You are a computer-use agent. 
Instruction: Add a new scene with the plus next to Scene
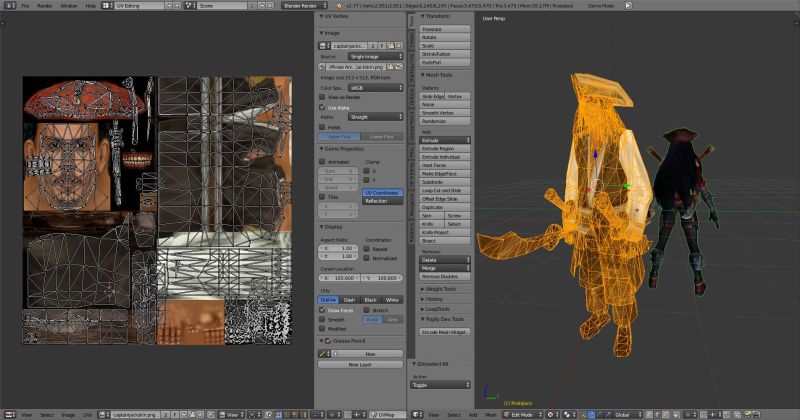(261, 6)
